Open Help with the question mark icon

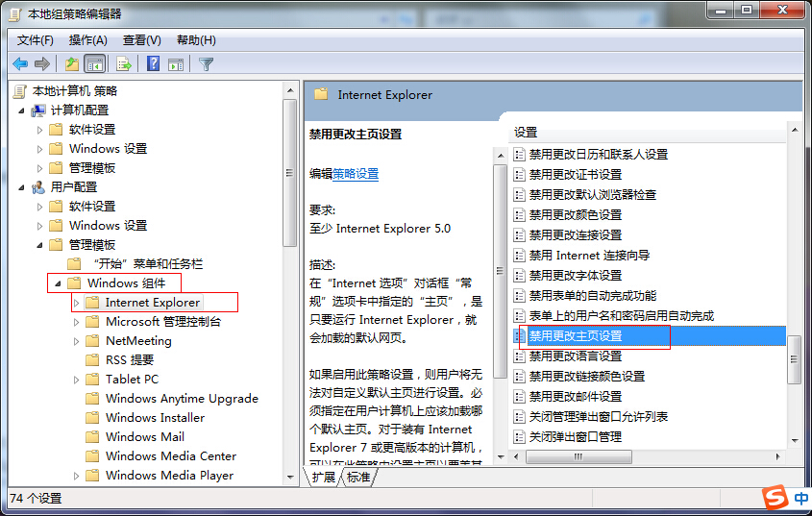point(153,64)
